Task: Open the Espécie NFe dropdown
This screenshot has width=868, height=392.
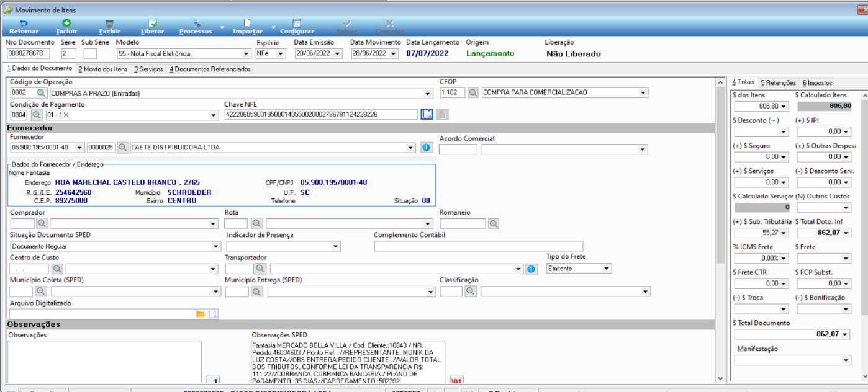Action: pos(281,54)
